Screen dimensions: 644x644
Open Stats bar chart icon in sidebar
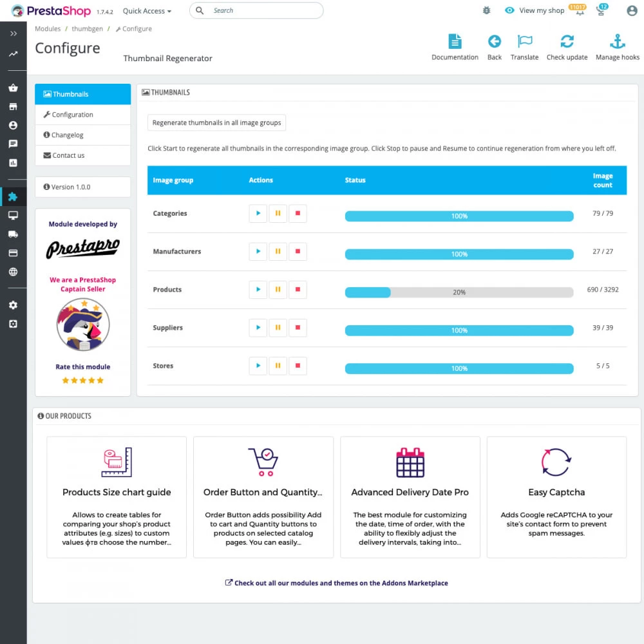coord(13,163)
